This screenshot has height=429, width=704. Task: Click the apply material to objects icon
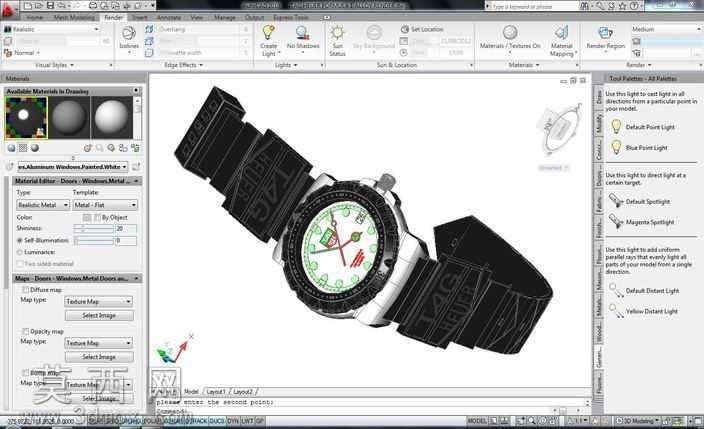click(x=123, y=148)
